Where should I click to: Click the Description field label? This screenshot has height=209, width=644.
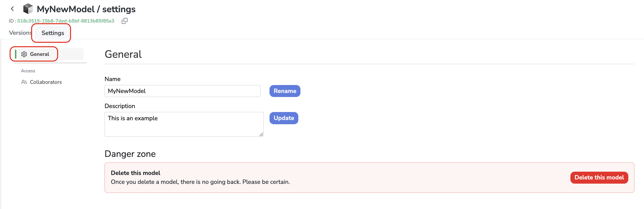point(120,106)
